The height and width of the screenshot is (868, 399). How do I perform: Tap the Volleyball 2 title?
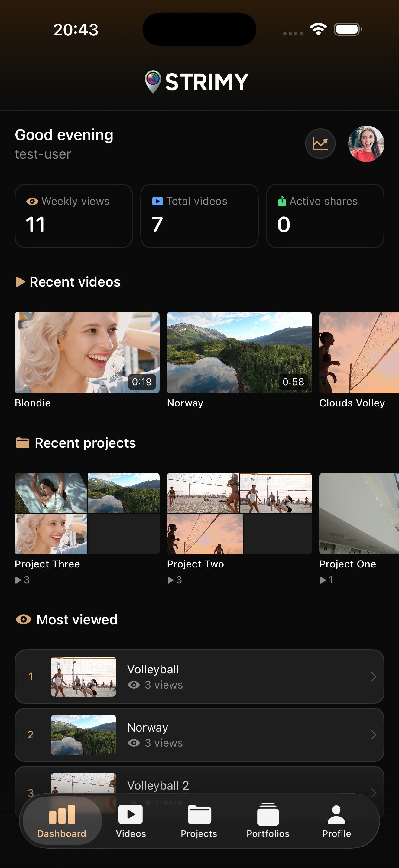point(158,785)
